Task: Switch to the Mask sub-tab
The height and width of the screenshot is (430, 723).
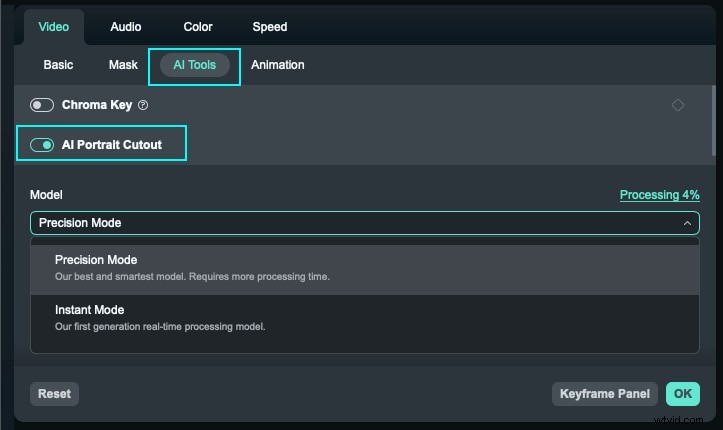Action: tap(123, 65)
